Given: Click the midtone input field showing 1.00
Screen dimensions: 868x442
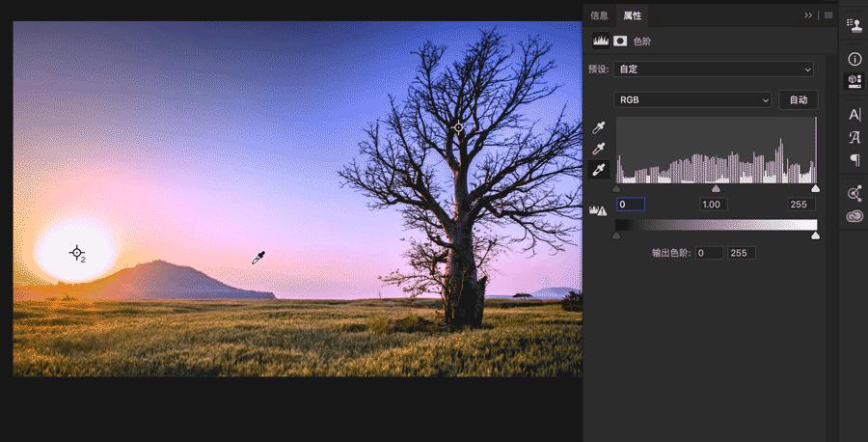Looking at the screenshot, I should tap(713, 205).
